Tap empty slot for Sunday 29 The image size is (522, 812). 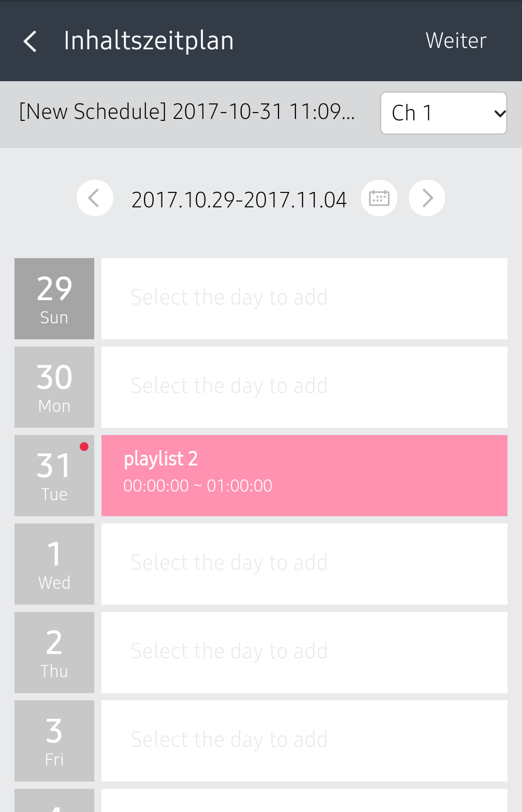click(304, 299)
